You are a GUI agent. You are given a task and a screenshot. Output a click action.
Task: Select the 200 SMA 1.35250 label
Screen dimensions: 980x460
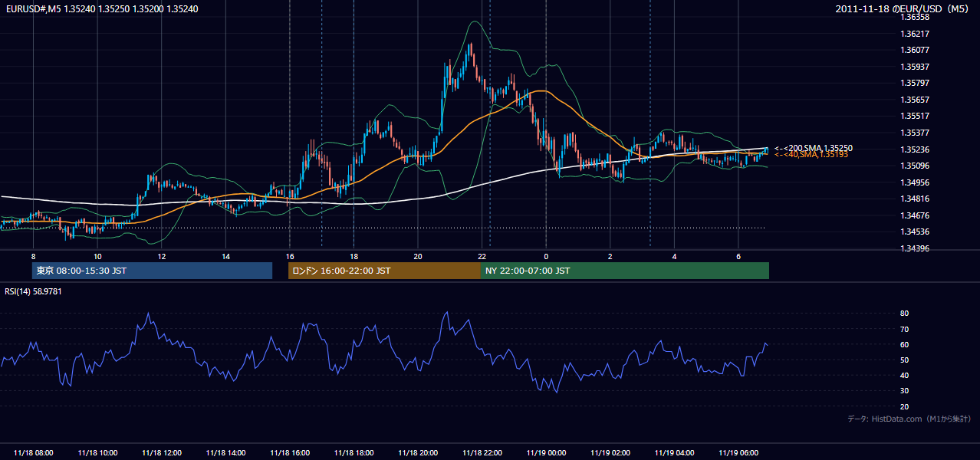tap(814, 148)
